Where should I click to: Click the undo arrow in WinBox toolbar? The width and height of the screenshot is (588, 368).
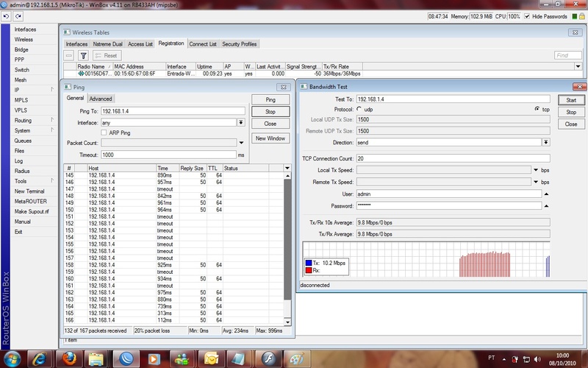point(7,16)
